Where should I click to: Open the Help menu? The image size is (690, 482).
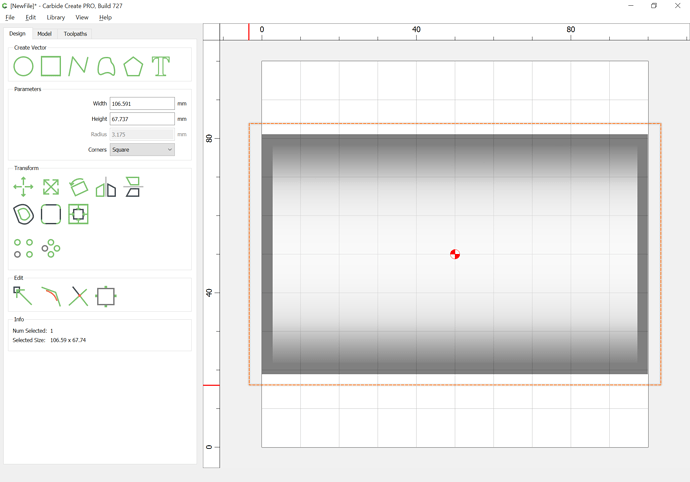point(105,17)
